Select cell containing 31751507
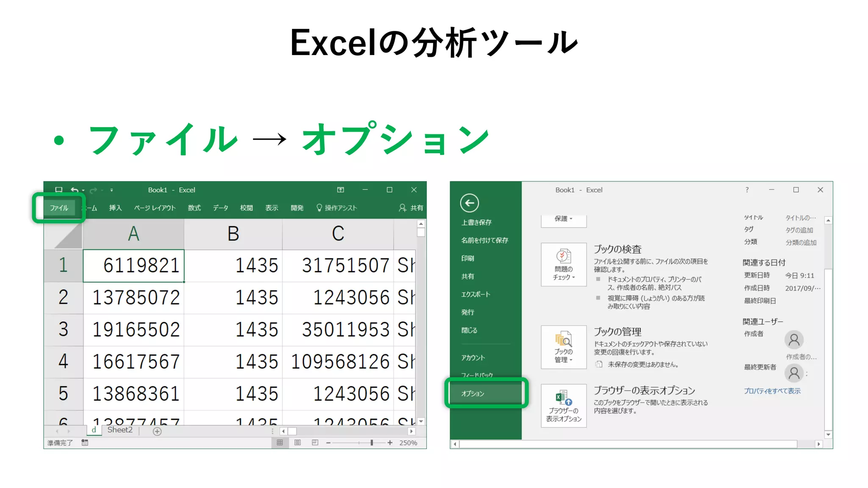The height and width of the screenshot is (488, 868). 338,265
